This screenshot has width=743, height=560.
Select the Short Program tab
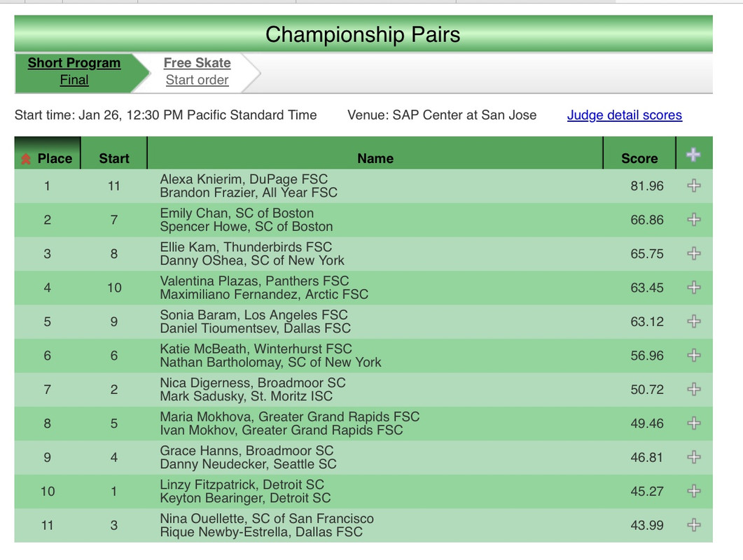click(74, 63)
